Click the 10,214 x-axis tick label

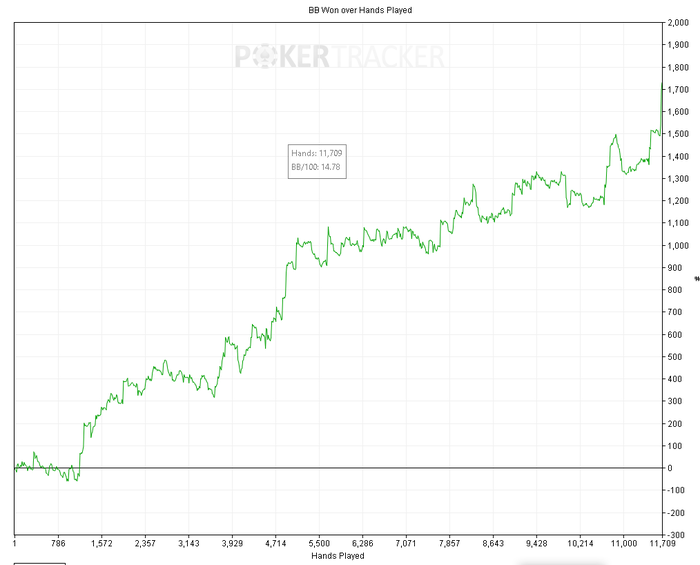580,543
